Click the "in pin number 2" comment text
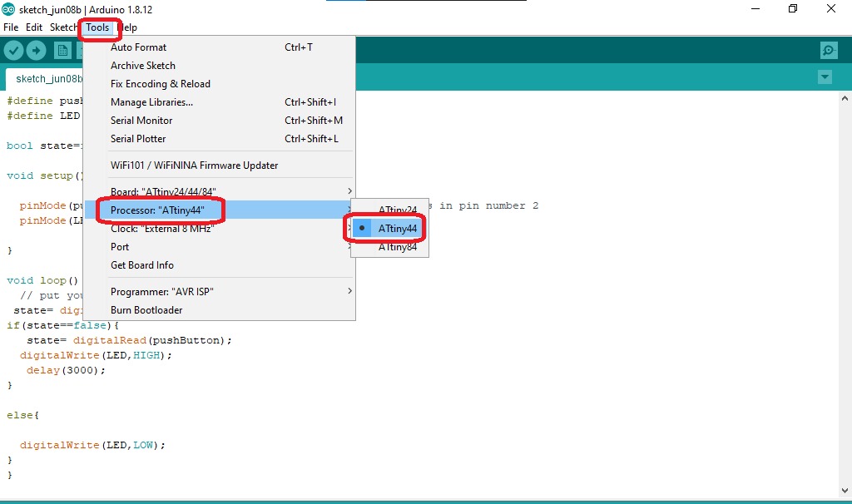 point(489,205)
